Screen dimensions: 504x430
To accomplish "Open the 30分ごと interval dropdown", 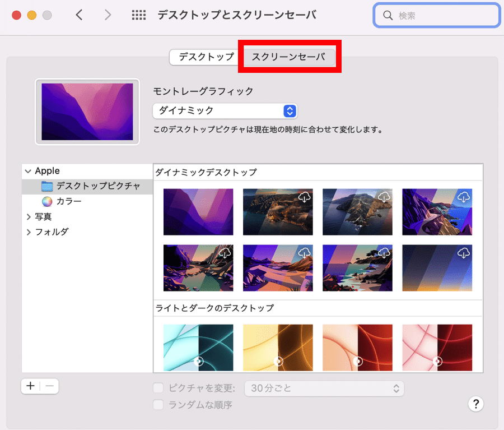I will 325,388.
